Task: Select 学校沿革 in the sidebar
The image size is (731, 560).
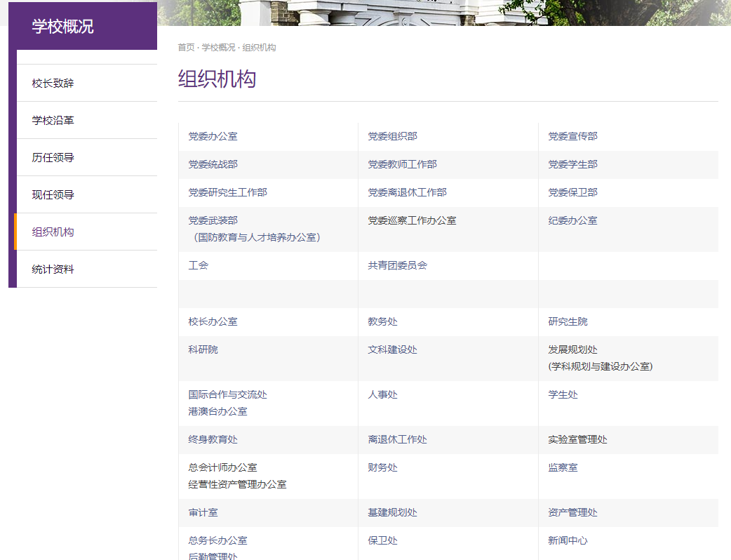Action: click(x=51, y=120)
